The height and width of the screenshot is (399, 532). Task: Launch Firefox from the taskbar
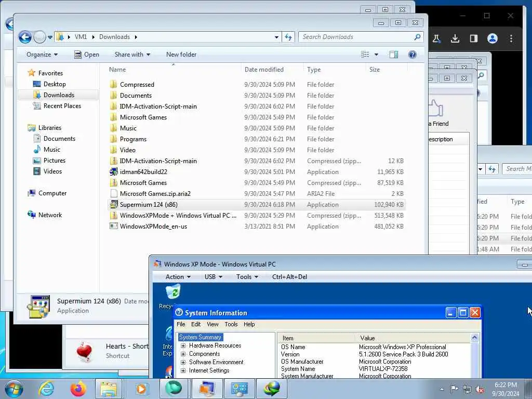click(x=78, y=389)
